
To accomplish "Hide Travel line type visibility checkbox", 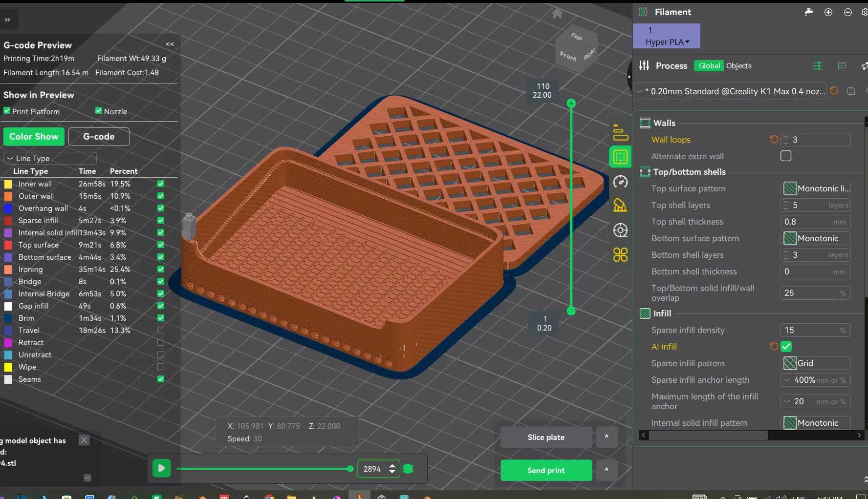I will pyautogui.click(x=161, y=331).
